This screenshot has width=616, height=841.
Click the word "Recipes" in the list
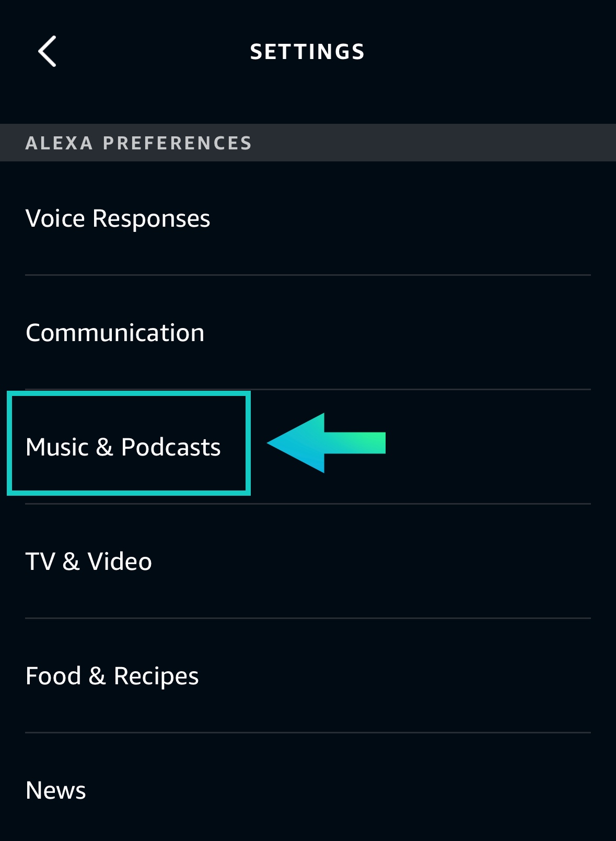point(156,676)
